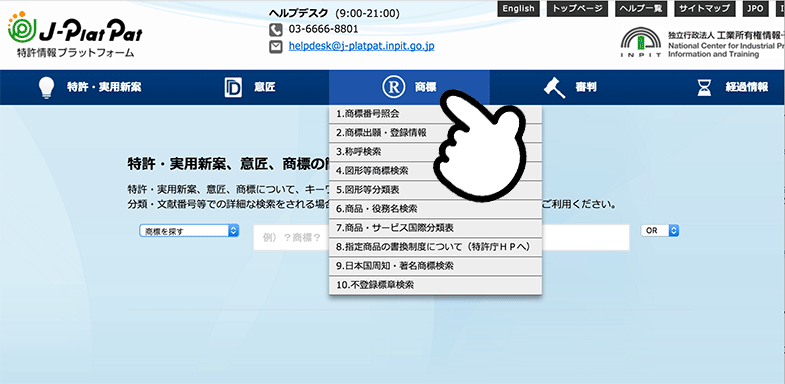Click the design D icon
This screenshot has width=785, height=384.
[x=233, y=88]
